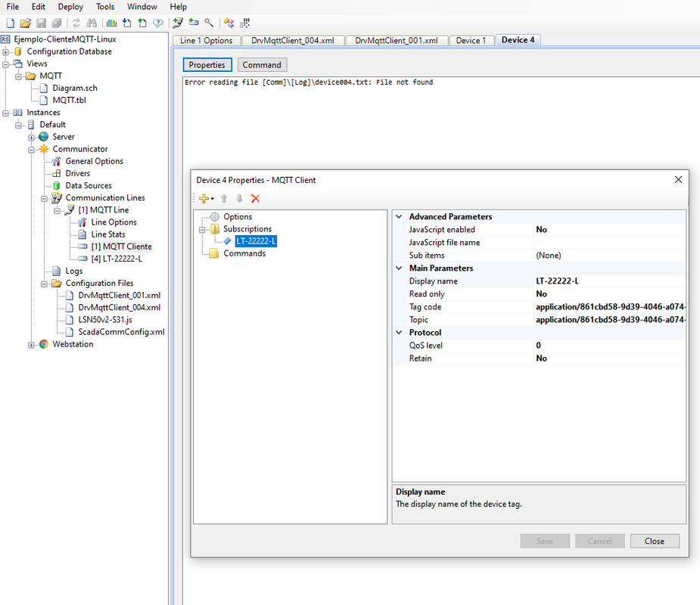
Task: Click the New Project toolbar icon
Action: point(11,23)
